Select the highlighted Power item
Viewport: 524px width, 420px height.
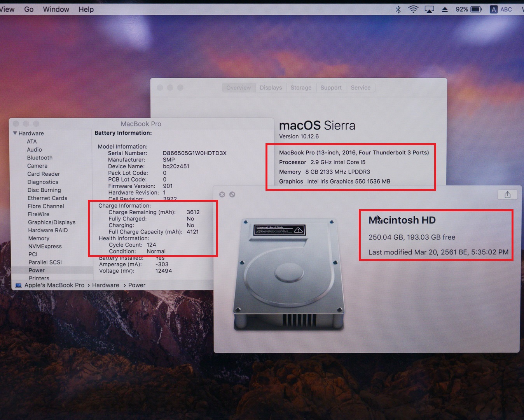pyautogui.click(x=37, y=270)
